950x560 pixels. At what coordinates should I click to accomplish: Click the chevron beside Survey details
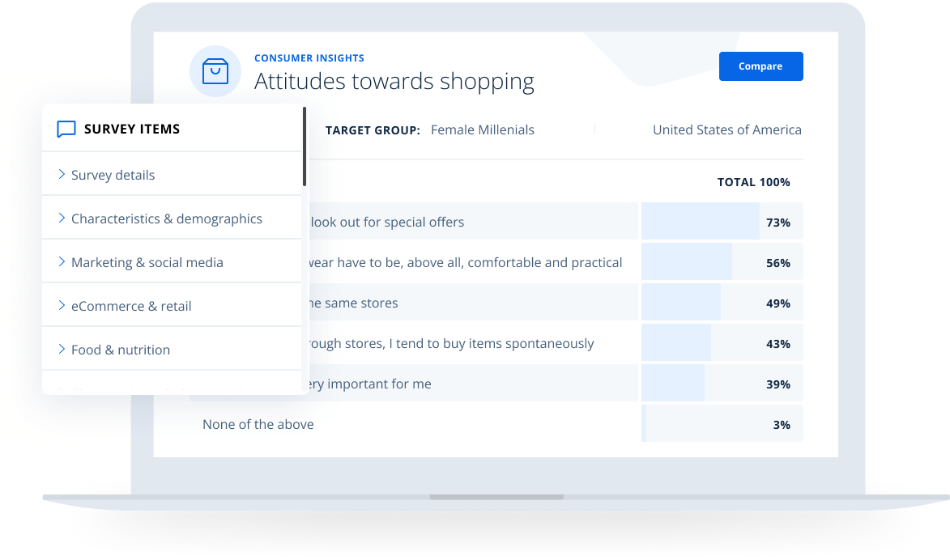coord(62,173)
